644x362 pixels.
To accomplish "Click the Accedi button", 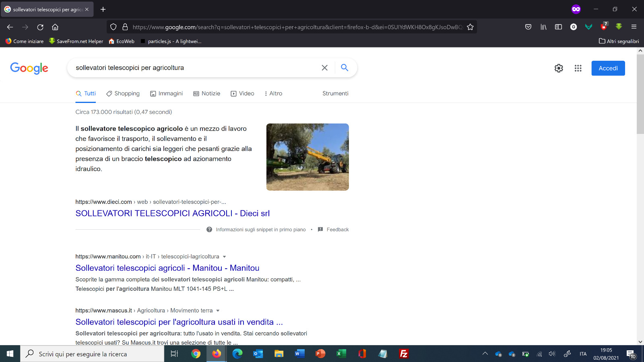I will [608, 68].
